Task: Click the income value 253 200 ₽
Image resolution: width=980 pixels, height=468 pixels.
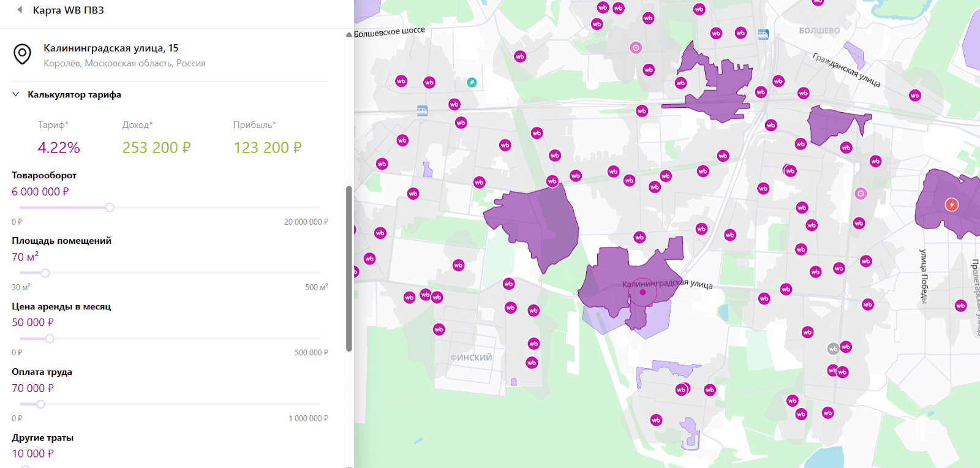Action: coord(157,148)
